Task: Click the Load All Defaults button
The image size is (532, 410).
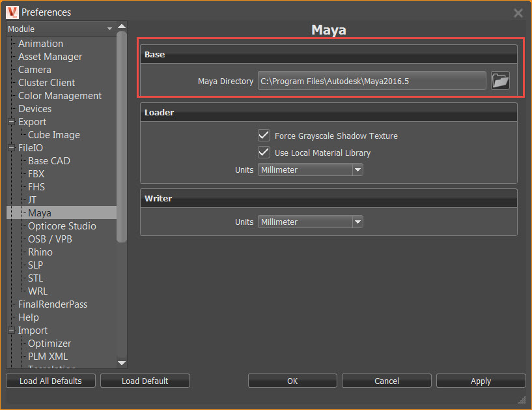Action: point(50,381)
